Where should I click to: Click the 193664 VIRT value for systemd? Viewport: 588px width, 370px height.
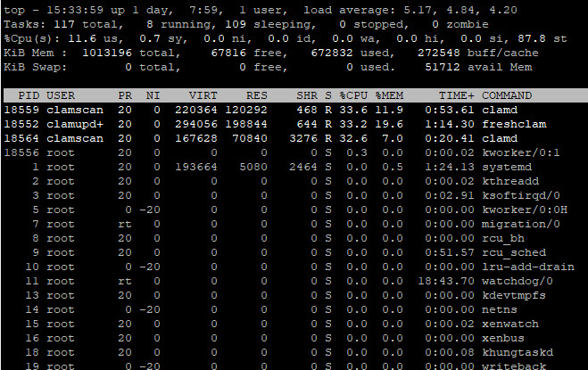coord(195,167)
